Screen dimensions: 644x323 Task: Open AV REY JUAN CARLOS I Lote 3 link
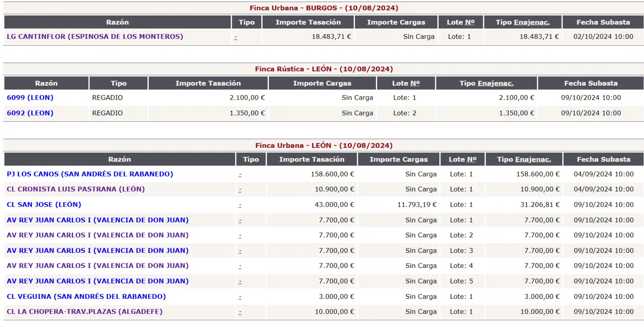click(x=98, y=251)
